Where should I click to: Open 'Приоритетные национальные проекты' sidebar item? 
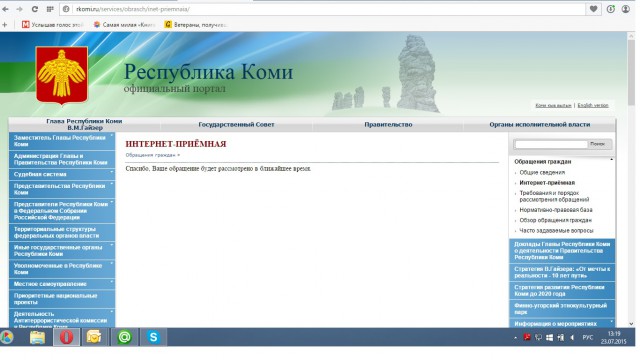pos(62,299)
